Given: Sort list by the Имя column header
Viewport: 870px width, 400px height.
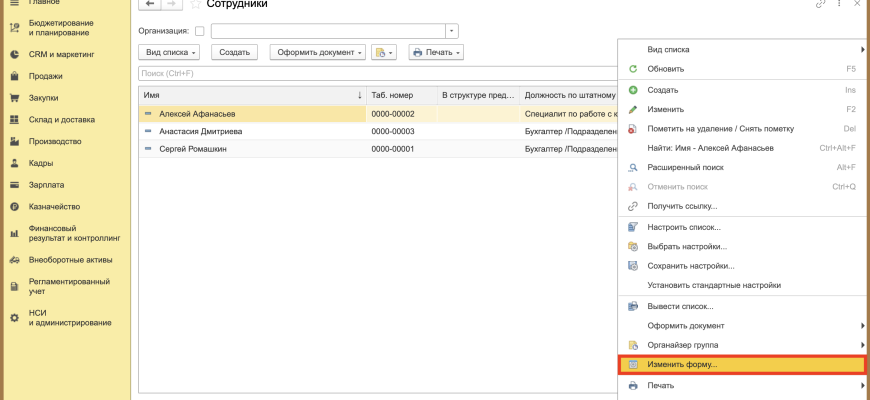Looking at the screenshot, I should point(250,95).
